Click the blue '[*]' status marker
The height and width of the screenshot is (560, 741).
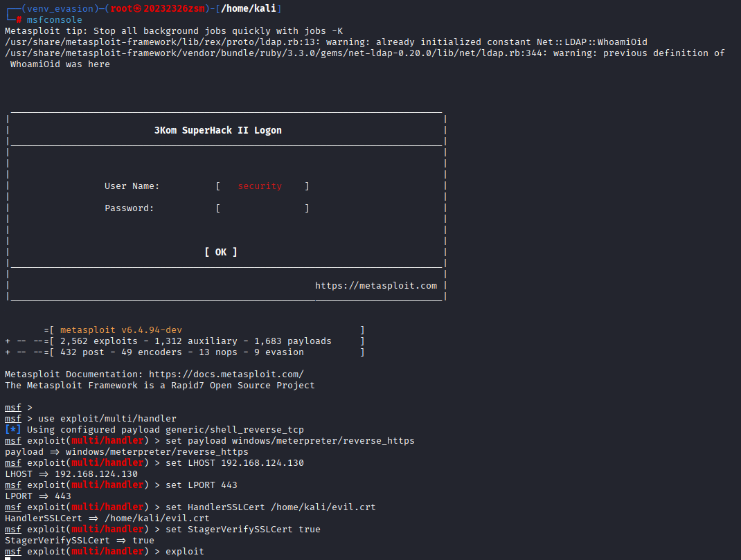pos(12,430)
